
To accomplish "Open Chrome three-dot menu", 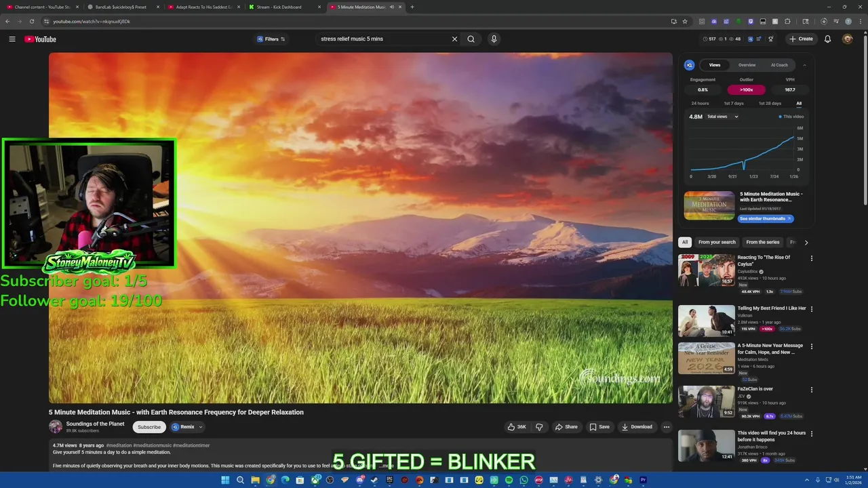I will pyautogui.click(x=860, y=21).
